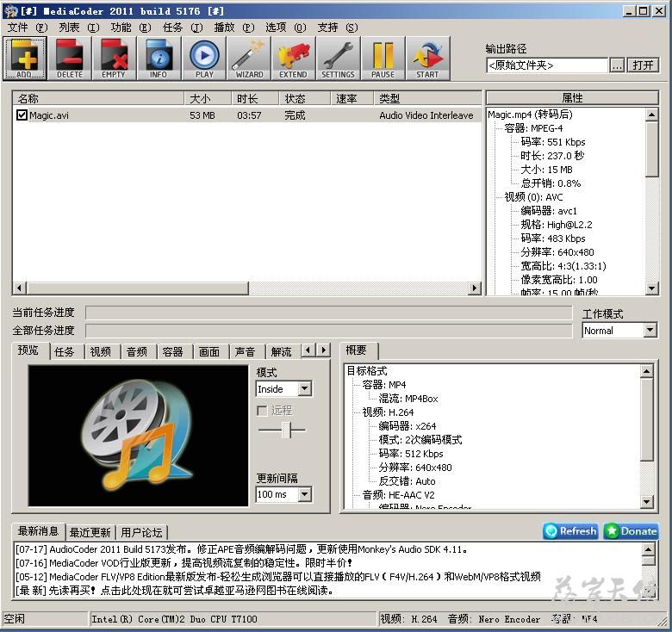The image size is (672, 632).
Task: Toggle the 远程 checkbox
Action: point(262,411)
